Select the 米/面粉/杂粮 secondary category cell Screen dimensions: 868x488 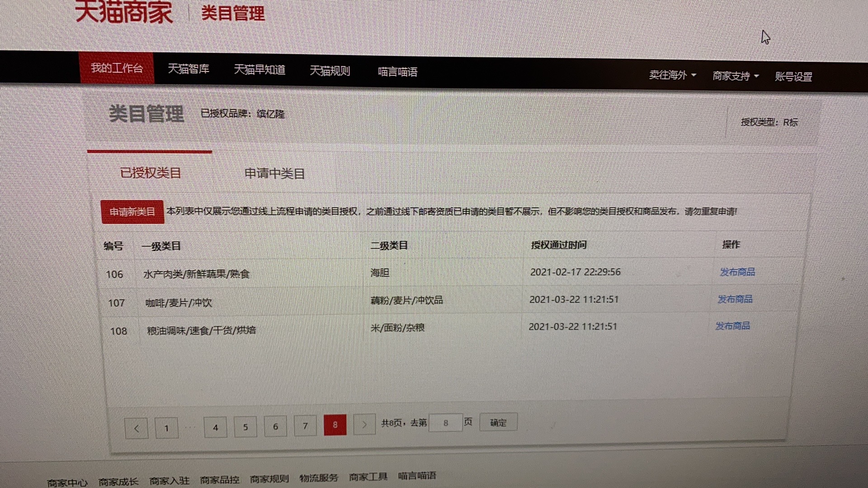[397, 328]
